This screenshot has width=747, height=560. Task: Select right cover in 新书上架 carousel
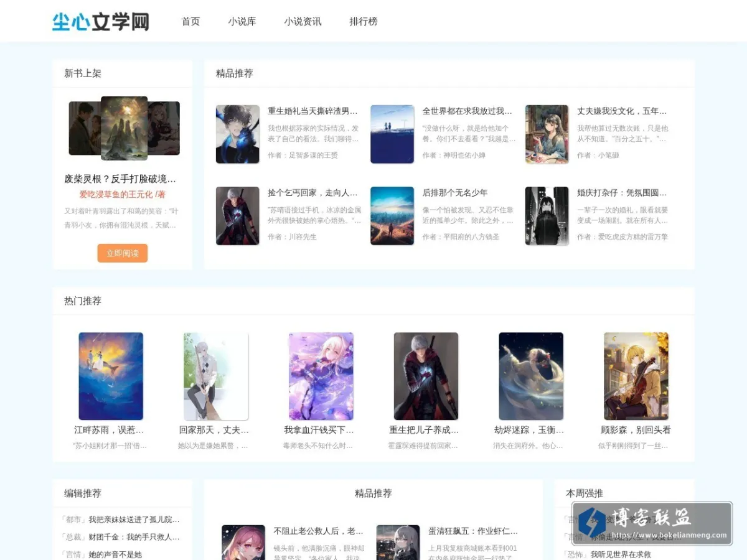pos(164,128)
